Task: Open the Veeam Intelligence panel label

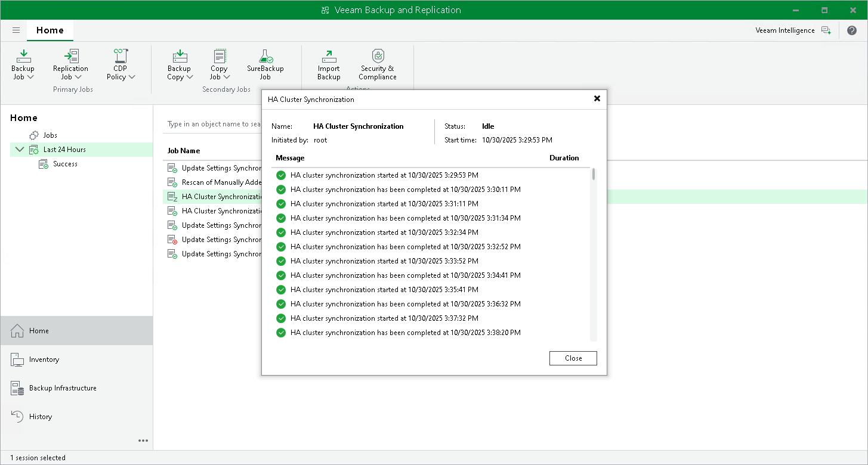Action: [785, 30]
